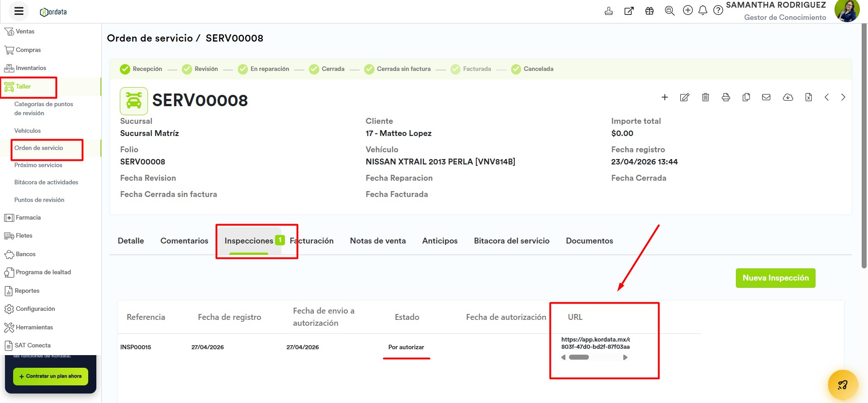Select Recepción status step
The image size is (868, 403).
tap(141, 69)
